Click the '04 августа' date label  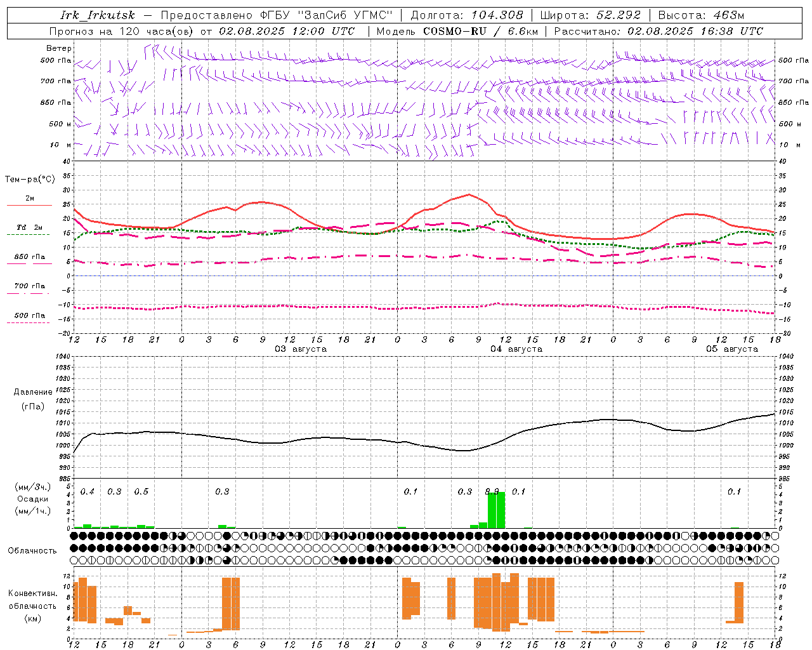click(x=516, y=349)
